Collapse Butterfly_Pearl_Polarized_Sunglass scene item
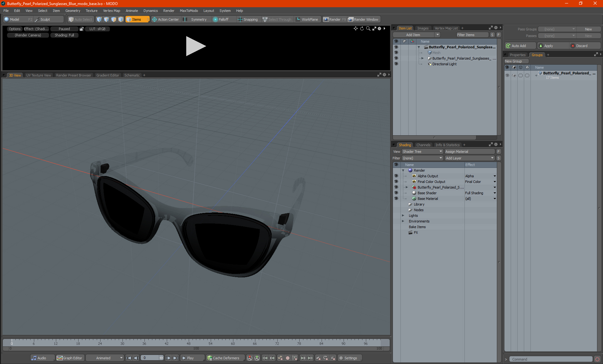This screenshot has width=603, height=364. [419, 47]
